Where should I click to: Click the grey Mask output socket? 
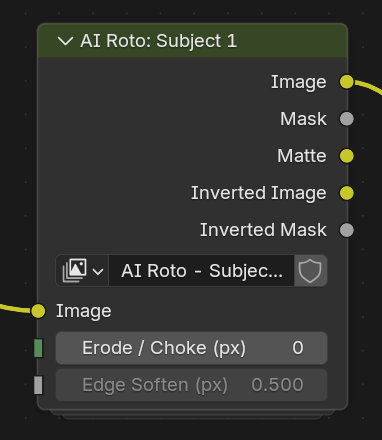(x=347, y=119)
